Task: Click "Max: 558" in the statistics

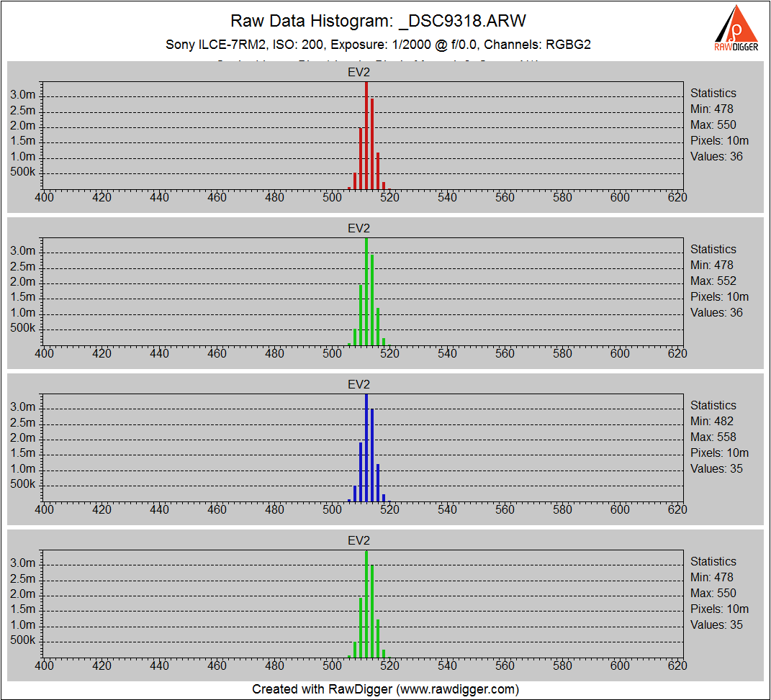Action: 713,437
